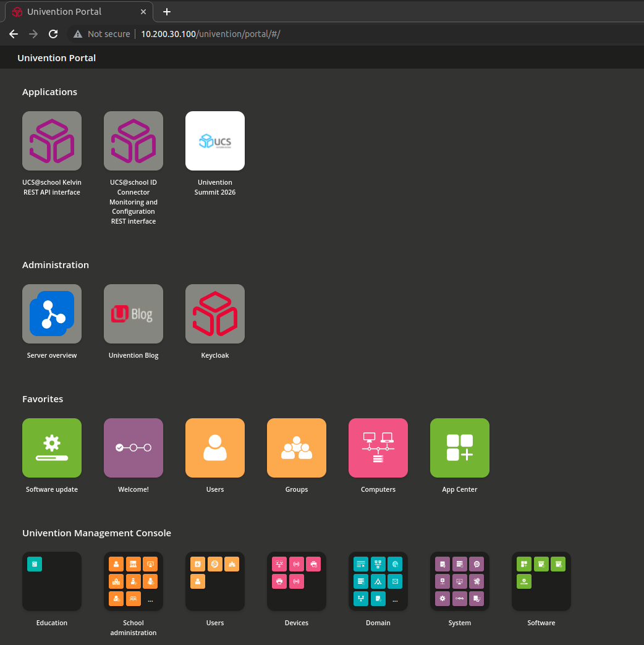Open UCS@school ID Connector Monitoring tile

pyautogui.click(x=133, y=141)
